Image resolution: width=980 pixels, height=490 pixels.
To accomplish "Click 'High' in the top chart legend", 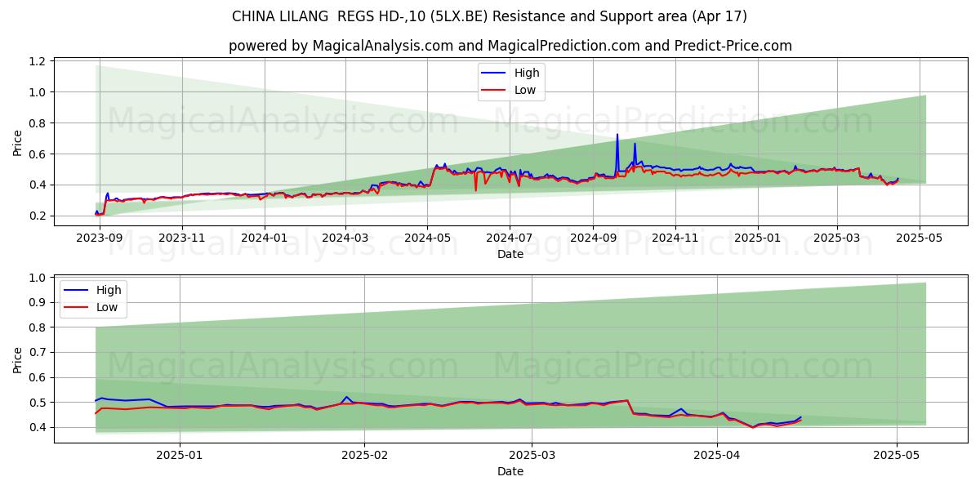I will point(527,73).
